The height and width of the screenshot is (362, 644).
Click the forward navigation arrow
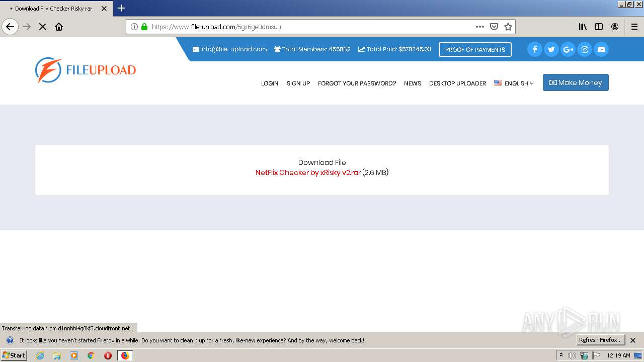point(27,27)
